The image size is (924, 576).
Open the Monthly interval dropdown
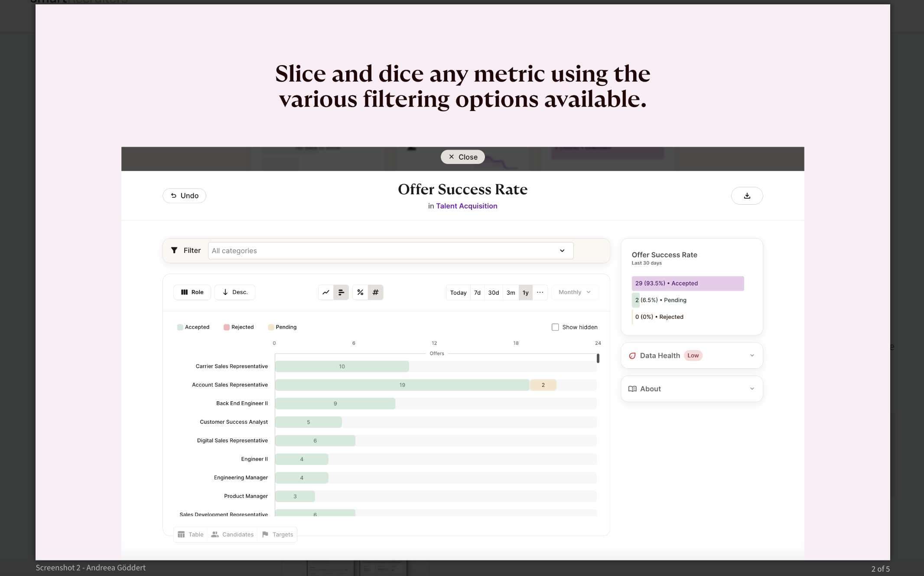click(x=575, y=292)
